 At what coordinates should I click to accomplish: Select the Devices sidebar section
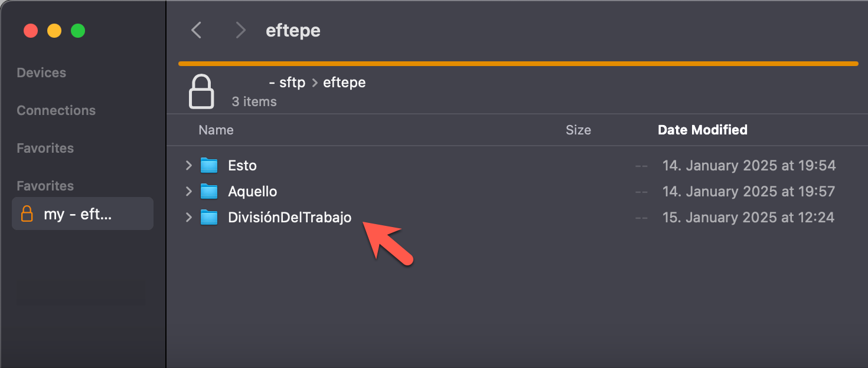41,73
